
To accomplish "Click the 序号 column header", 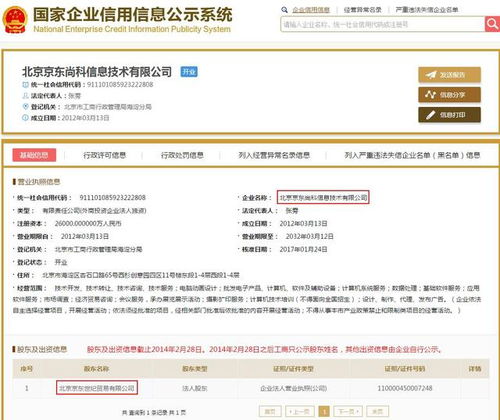I will point(26,369).
